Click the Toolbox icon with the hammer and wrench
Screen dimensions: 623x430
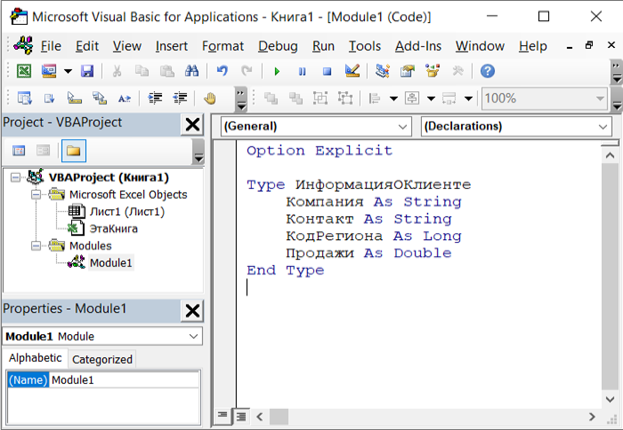[x=458, y=72]
